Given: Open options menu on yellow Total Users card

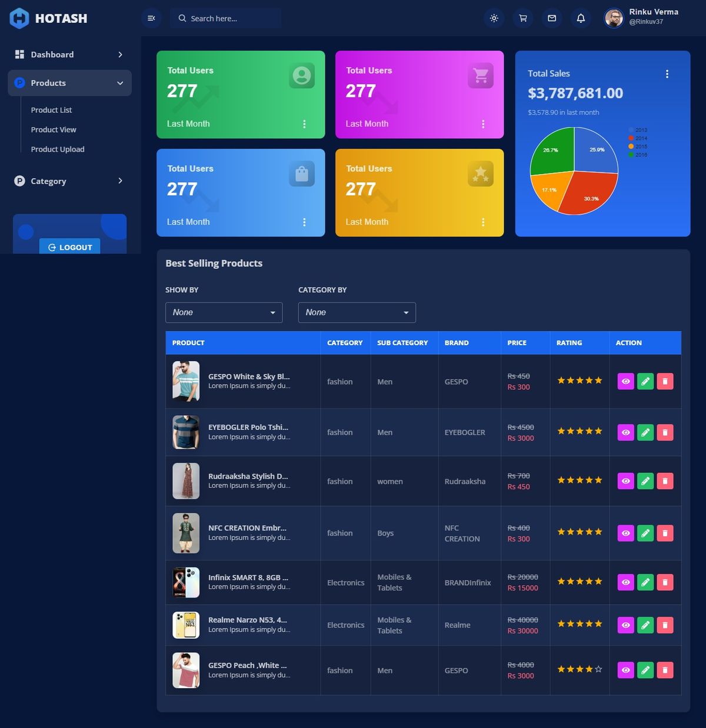Looking at the screenshot, I should pyautogui.click(x=483, y=222).
